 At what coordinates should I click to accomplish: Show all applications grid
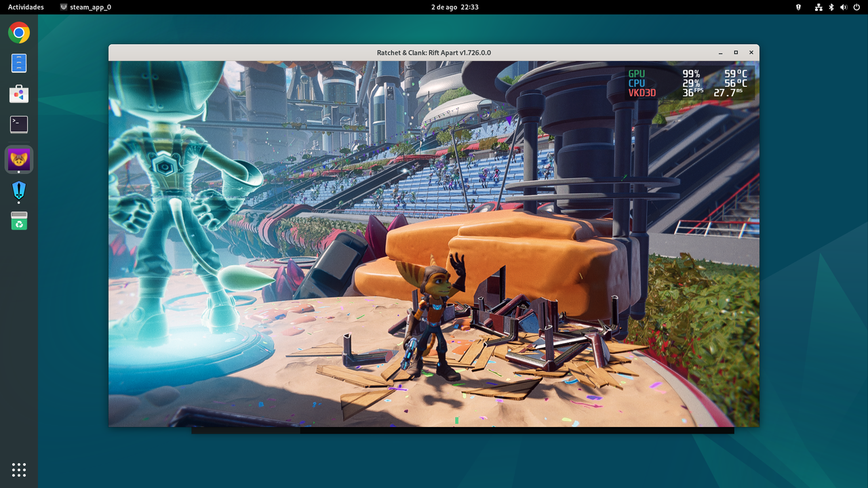point(19,469)
